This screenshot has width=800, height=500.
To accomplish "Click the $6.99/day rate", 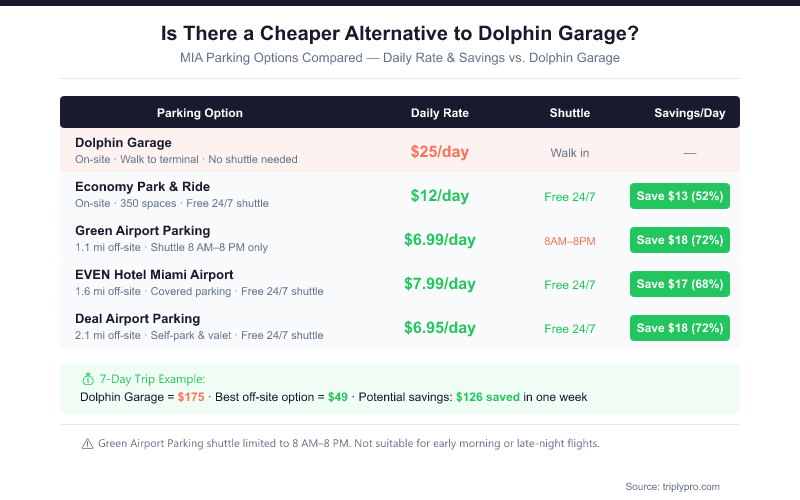I will click(x=439, y=240).
